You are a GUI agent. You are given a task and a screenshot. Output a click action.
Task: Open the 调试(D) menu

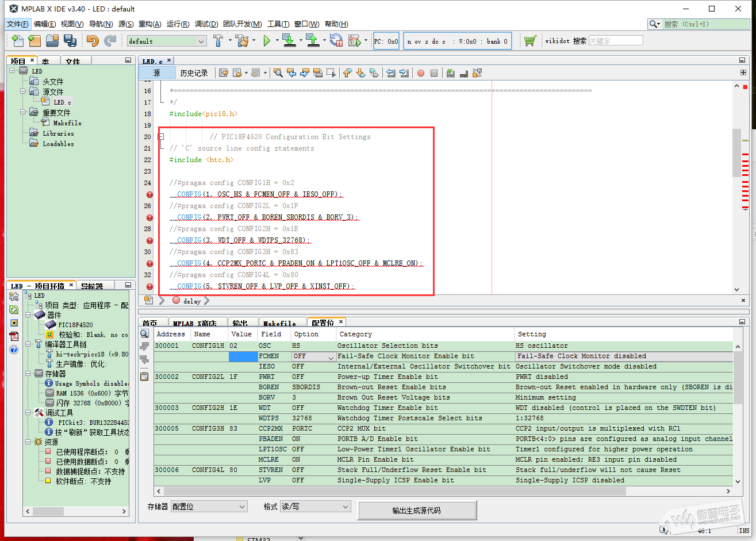coord(206,24)
